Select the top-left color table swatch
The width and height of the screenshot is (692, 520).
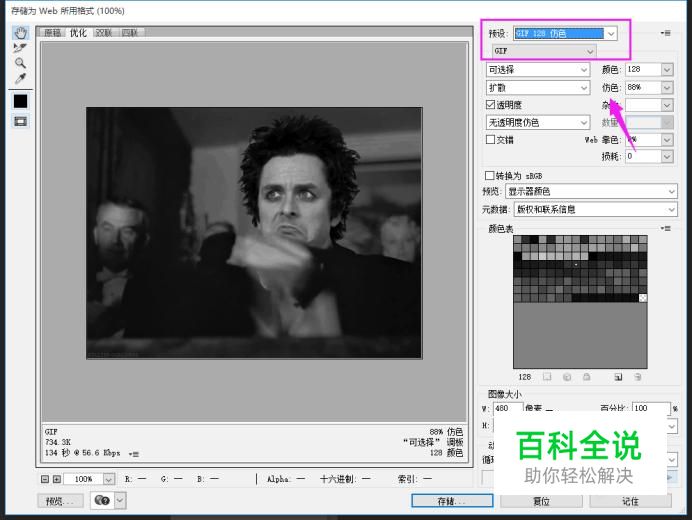click(x=518, y=240)
